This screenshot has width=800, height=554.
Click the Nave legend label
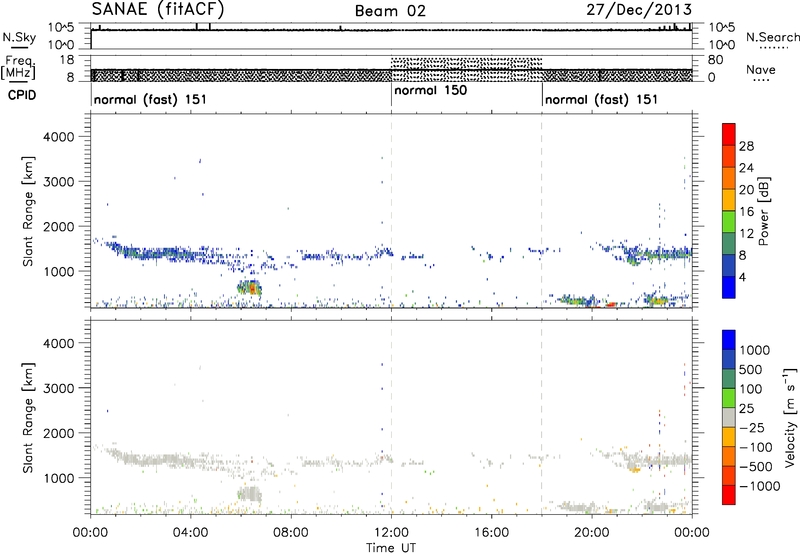(x=761, y=69)
